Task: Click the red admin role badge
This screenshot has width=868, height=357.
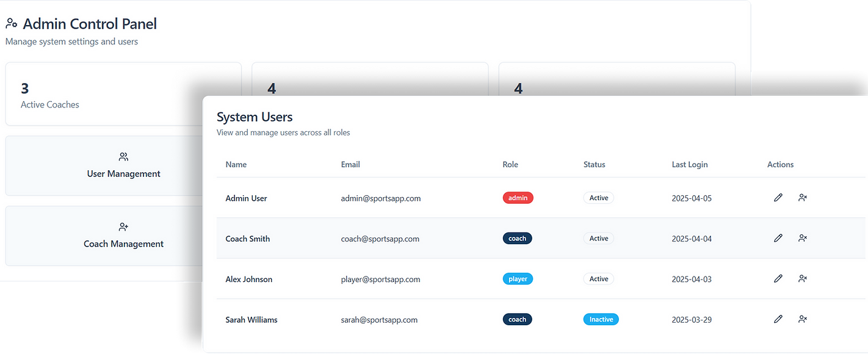Action: click(518, 198)
